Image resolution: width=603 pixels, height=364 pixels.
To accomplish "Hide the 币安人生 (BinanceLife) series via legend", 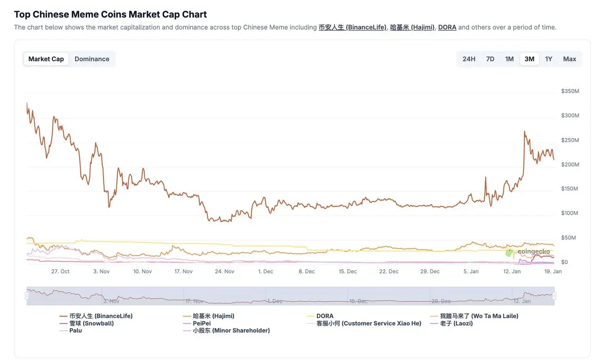I will 97,315.
